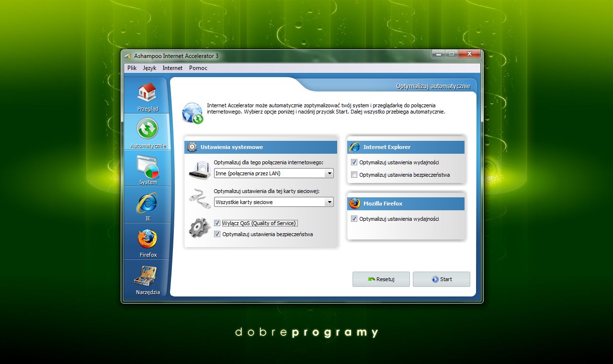
Task: Minimize the Ashampoo Internet Accelerator window
Action: [x=438, y=54]
